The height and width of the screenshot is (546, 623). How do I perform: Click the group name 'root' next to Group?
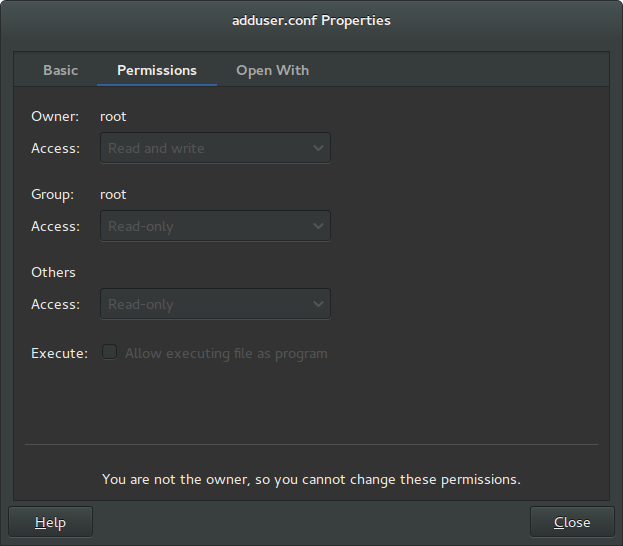point(113,194)
